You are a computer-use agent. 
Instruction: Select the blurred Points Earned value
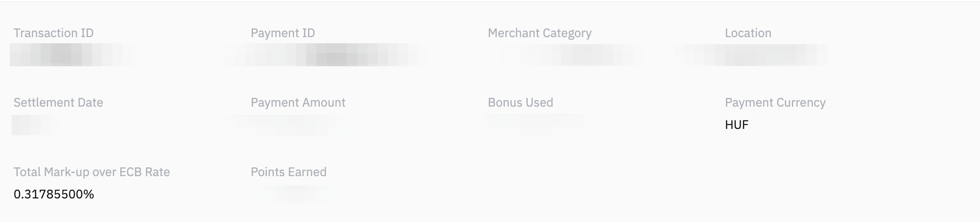coord(295,194)
